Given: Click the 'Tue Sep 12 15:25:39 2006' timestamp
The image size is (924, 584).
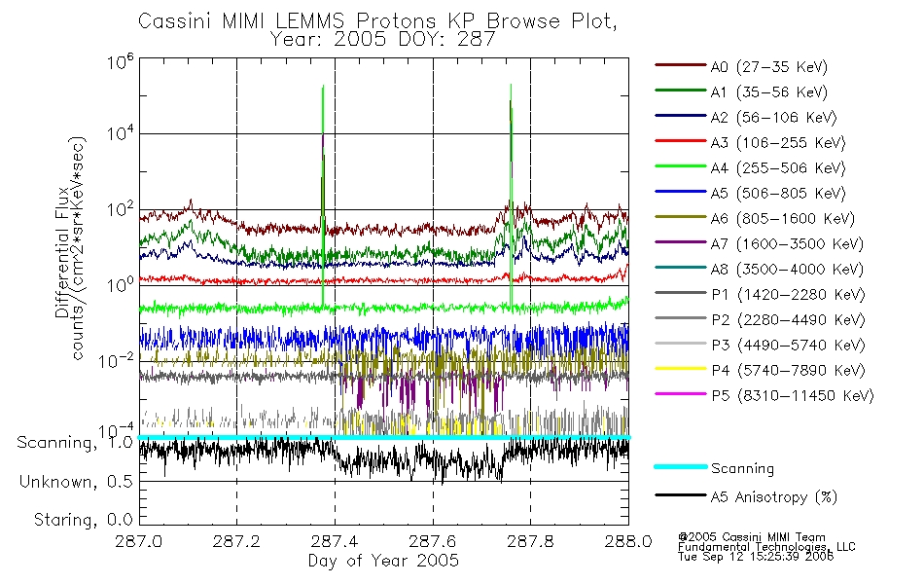Looking at the screenshot, I should [x=756, y=557].
